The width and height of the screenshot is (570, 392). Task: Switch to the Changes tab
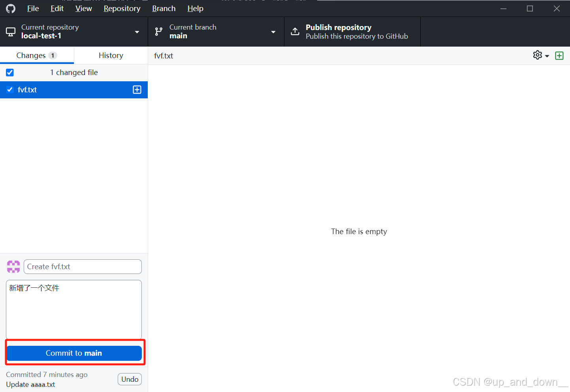(37, 55)
